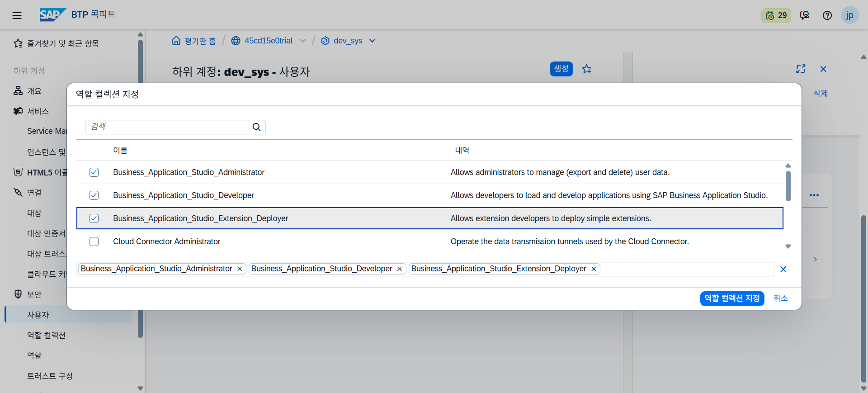The image size is (868, 393).
Task: Uncheck Business_Application_Studio_Developer checkbox
Action: (94, 195)
